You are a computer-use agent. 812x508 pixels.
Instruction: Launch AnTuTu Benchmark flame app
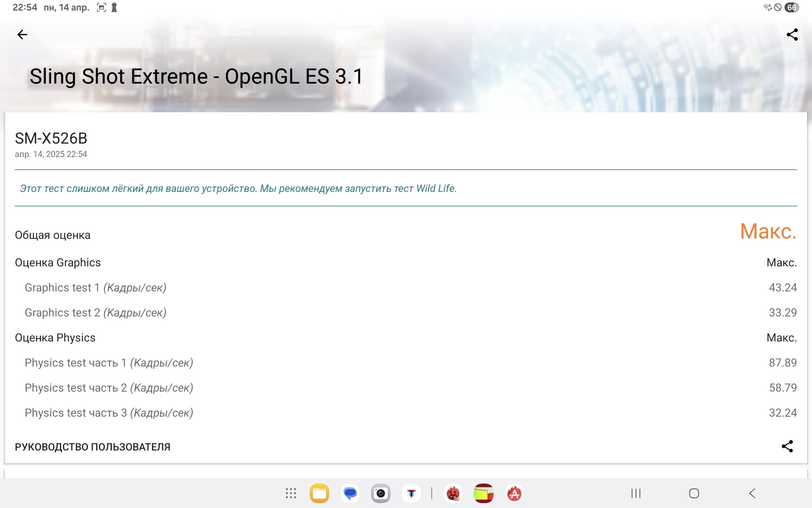[x=514, y=493]
